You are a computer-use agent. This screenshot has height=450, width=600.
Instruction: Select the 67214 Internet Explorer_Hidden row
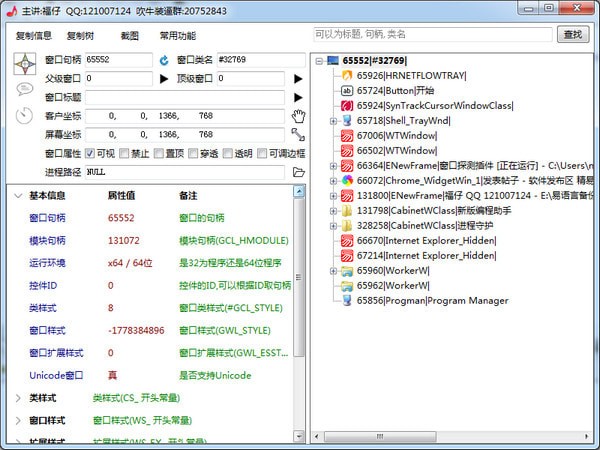coord(426,256)
